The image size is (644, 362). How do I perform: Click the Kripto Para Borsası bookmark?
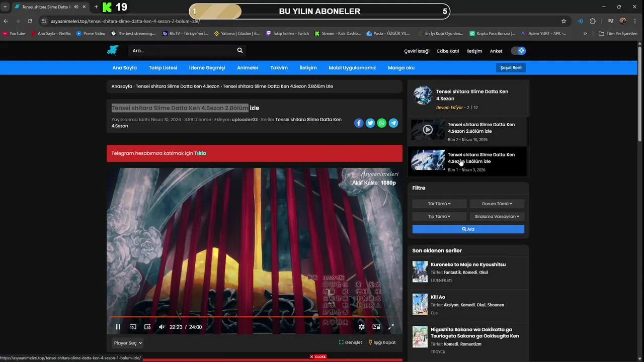492,34
